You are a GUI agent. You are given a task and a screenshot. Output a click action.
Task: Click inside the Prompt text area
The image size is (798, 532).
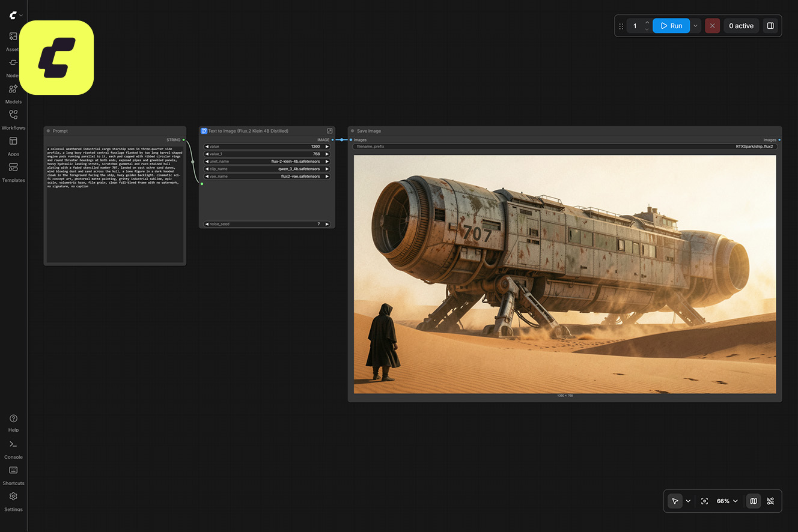tap(115, 204)
